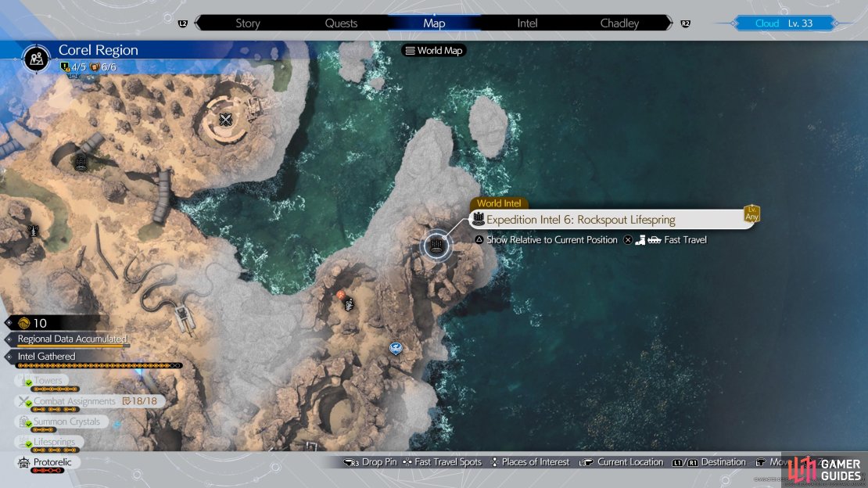Select the selected Rockspout Lifespring map marker
This screenshot has width=868, height=488.
click(x=436, y=245)
